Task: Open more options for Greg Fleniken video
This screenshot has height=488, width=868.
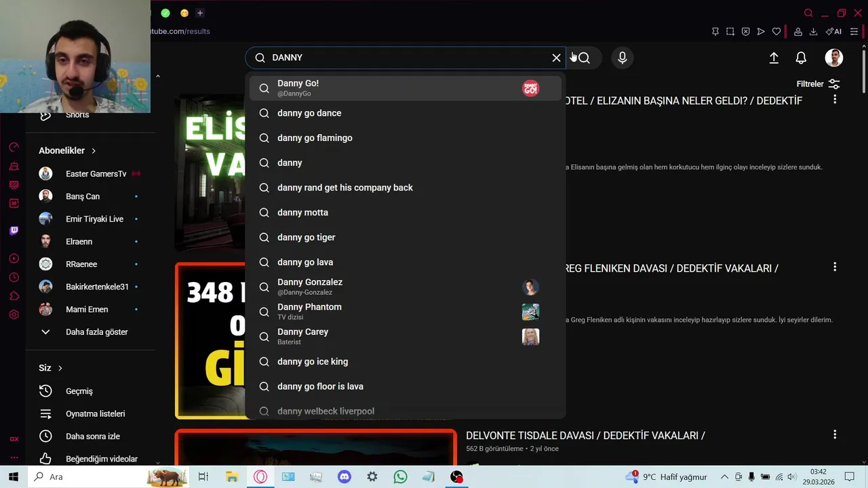Action: (x=835, y=267)
